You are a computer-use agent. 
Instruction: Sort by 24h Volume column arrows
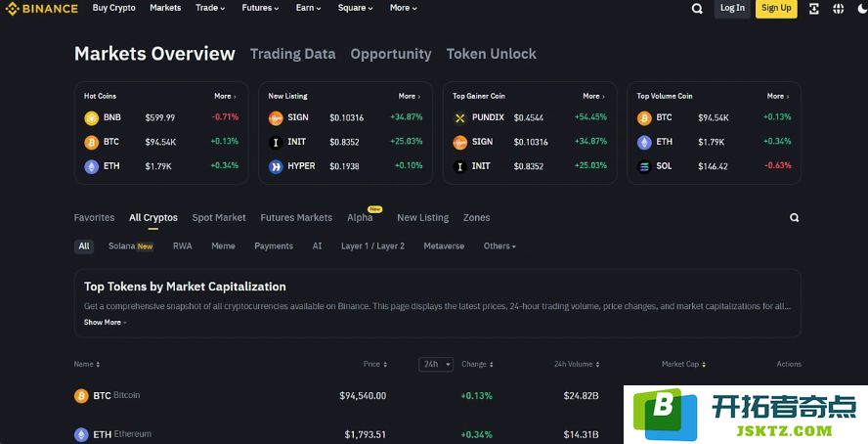597,364
